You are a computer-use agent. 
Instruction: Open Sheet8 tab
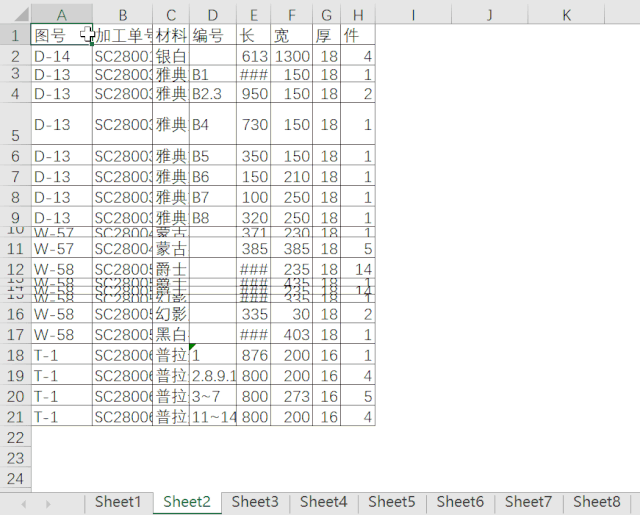click(x=596, y=502)
